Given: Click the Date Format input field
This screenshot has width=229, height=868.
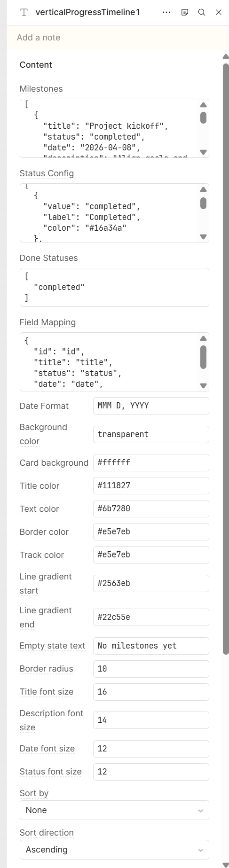Looking at the screenshot, I should coord(151,406).
